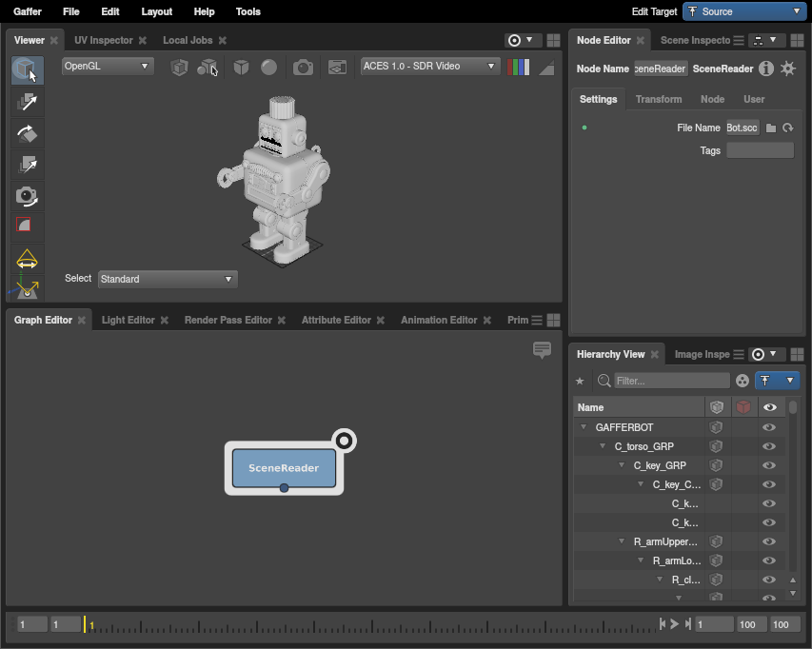
Task: Open the Tools menu
Action: click(x=248, y=11)
